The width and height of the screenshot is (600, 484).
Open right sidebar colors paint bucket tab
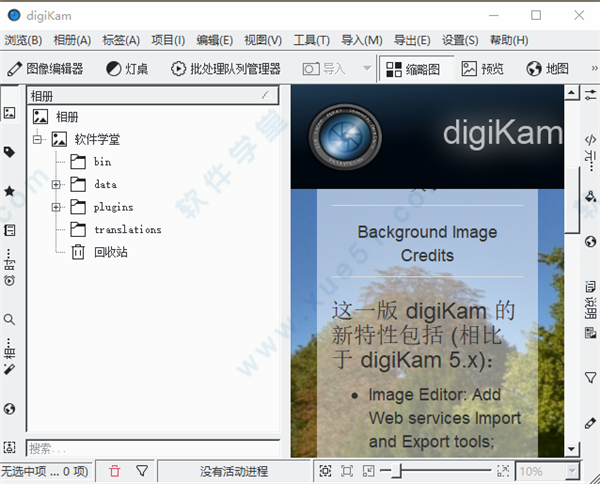(590, 197)
